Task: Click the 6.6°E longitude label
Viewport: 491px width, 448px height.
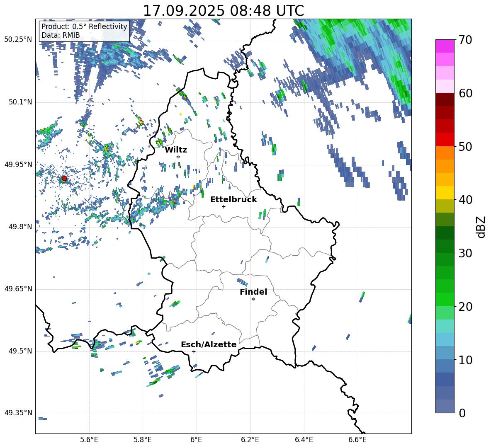Action: pyautogui.click(x=357, y=440)
